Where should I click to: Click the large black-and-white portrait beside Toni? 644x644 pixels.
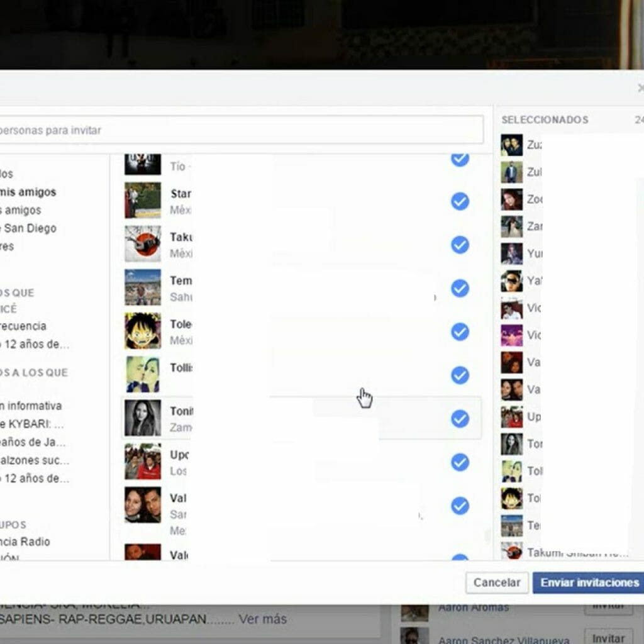pos(143,418)
